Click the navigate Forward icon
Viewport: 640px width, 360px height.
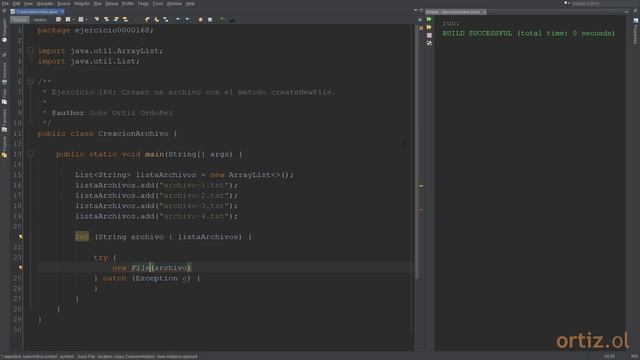[81, 19]
